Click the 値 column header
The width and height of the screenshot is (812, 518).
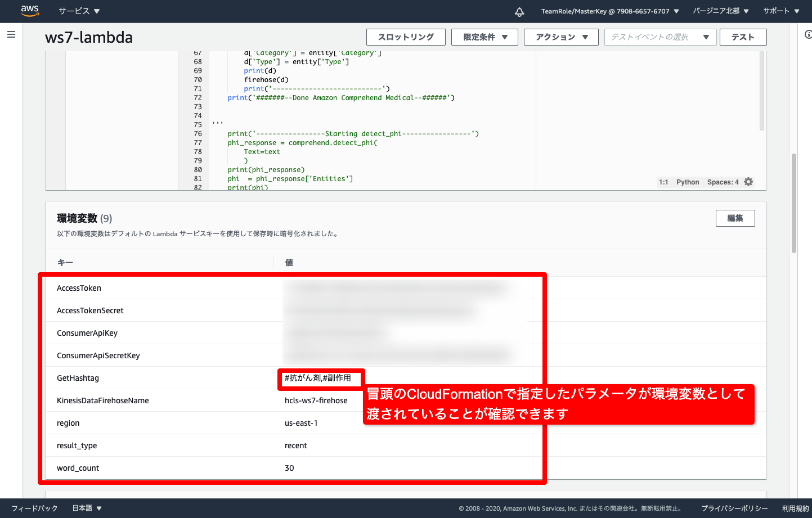(x=289, y=263)
